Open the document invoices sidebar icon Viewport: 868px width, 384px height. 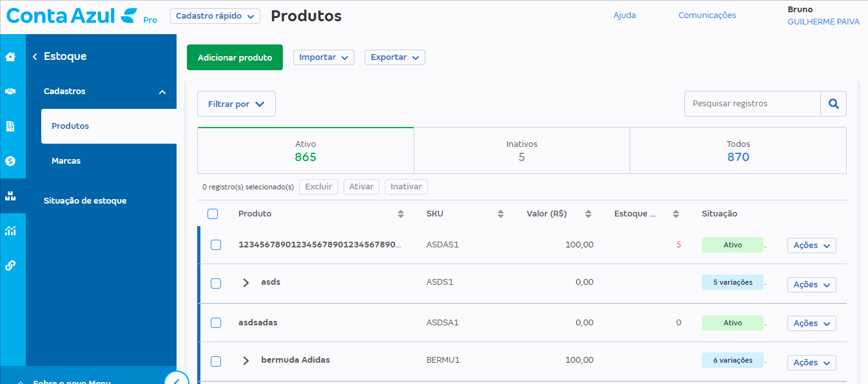(10, 126)
